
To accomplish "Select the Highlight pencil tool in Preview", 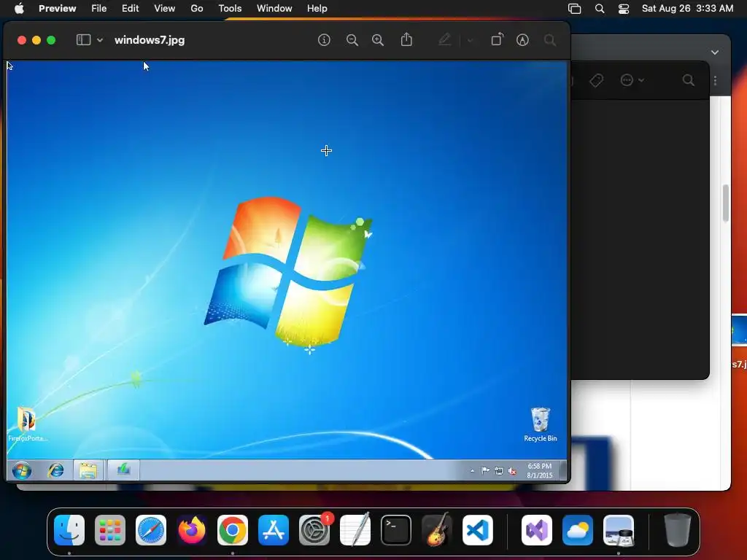I will (x=444, y=39).
